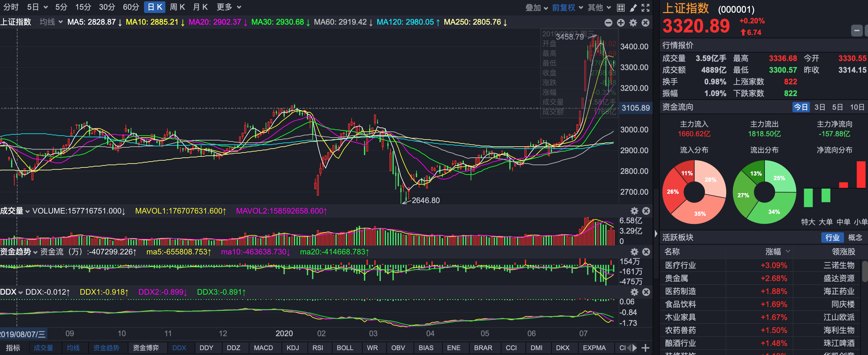This screenshot has height=355, width=868.
Task: Open the 叠加 overlay dropdown
Action: pyautogui.click(x=536, y=7)
